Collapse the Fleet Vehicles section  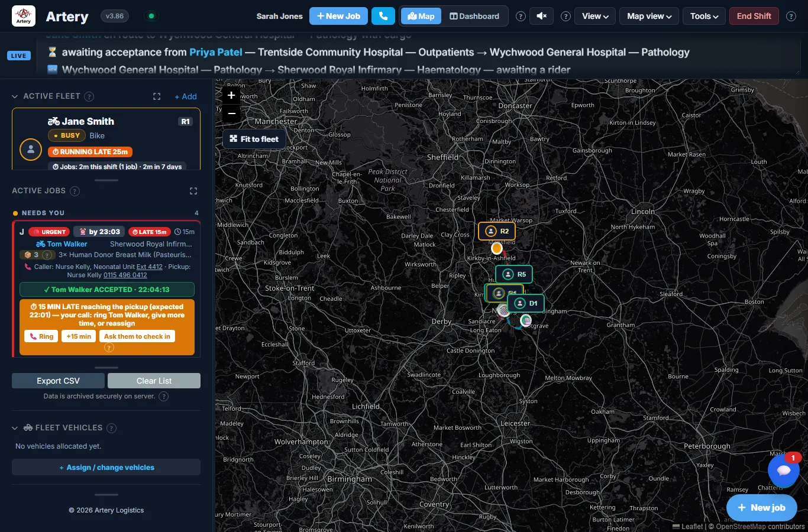pos(15,428)
